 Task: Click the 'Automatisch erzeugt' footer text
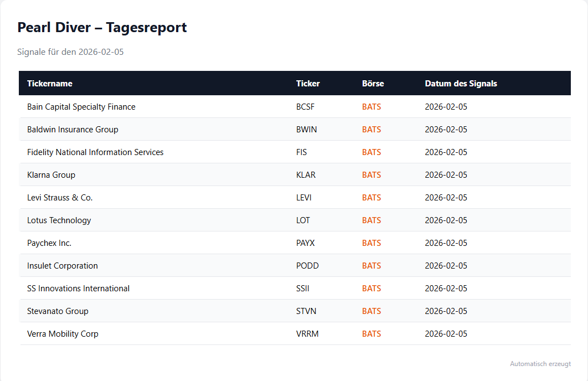pos(540,364)
